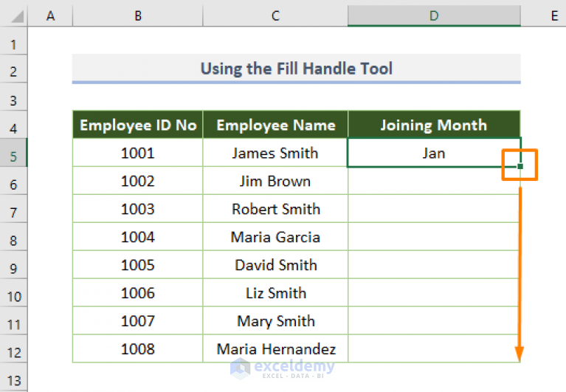
Task: Select row 12 header
Action: [x=13, y=348]
